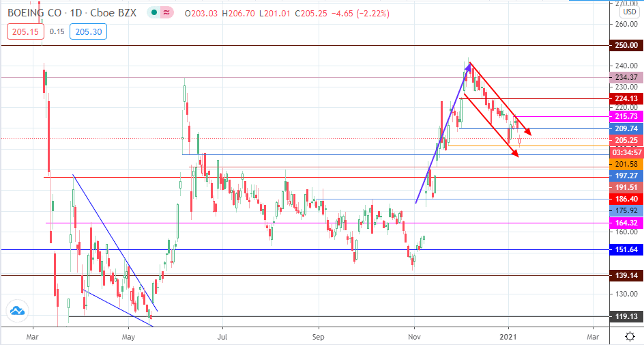
Task: Click the 130.00 axis price tick
Action: pyautogui.click(x=626, y=294)
